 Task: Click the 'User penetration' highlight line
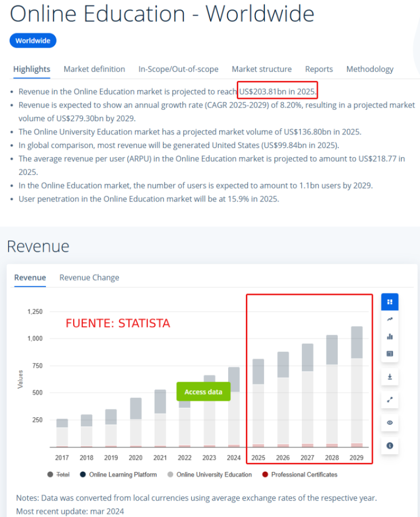point(149,199)
